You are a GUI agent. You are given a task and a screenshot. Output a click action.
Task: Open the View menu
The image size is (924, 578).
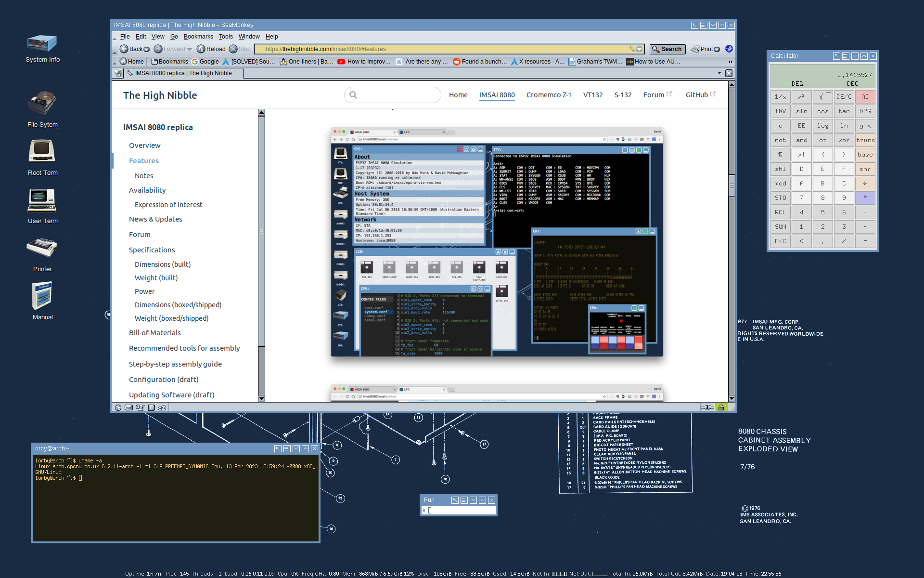pyautogui.click(x=158, y=37)
